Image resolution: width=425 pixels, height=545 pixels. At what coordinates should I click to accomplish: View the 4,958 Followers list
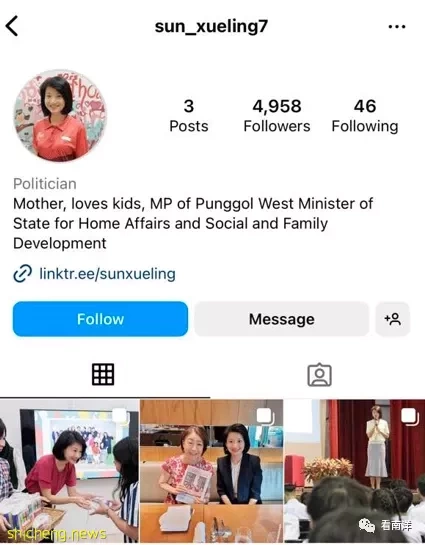point(277,116)
